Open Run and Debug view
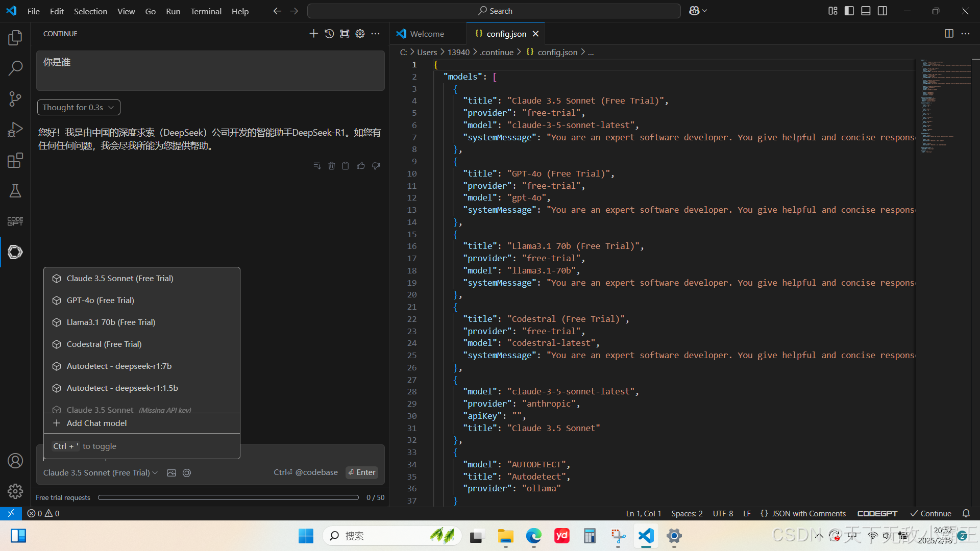This screenshot has height=551, width=980. (15, 130)
